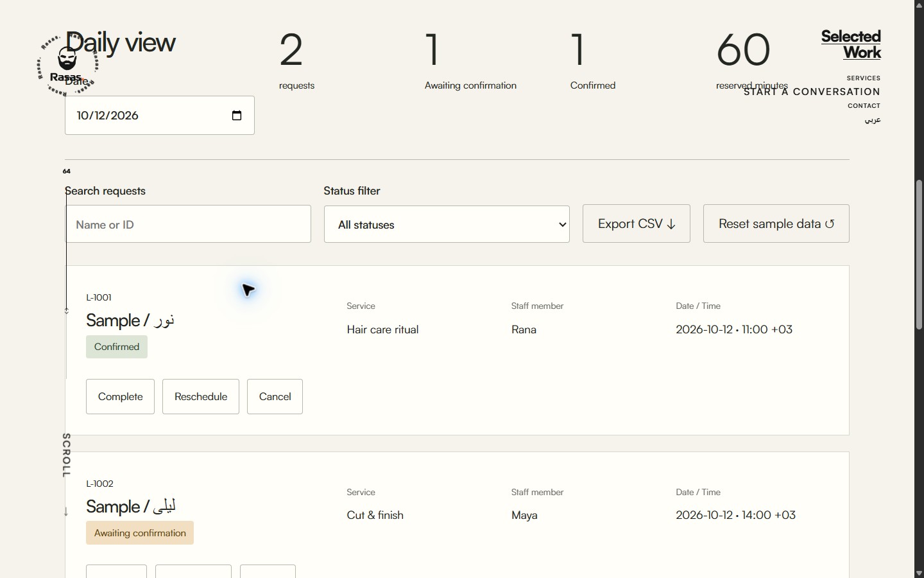
Task: Cancel the L-1001 request
Action: click(x=275, y=396)
